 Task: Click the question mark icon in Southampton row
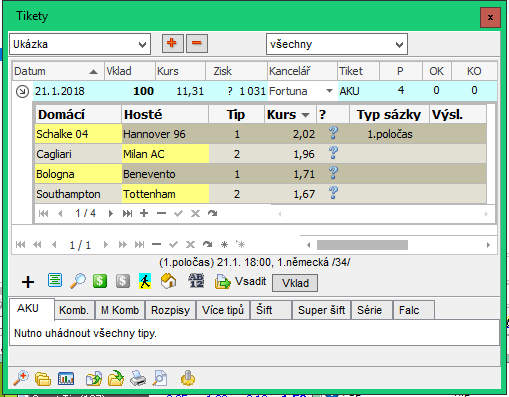coord(333,193)
